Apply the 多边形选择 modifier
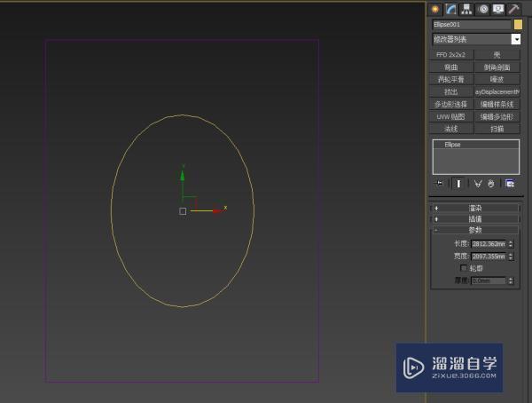The image size is (532, 403). tap(451, 105)
